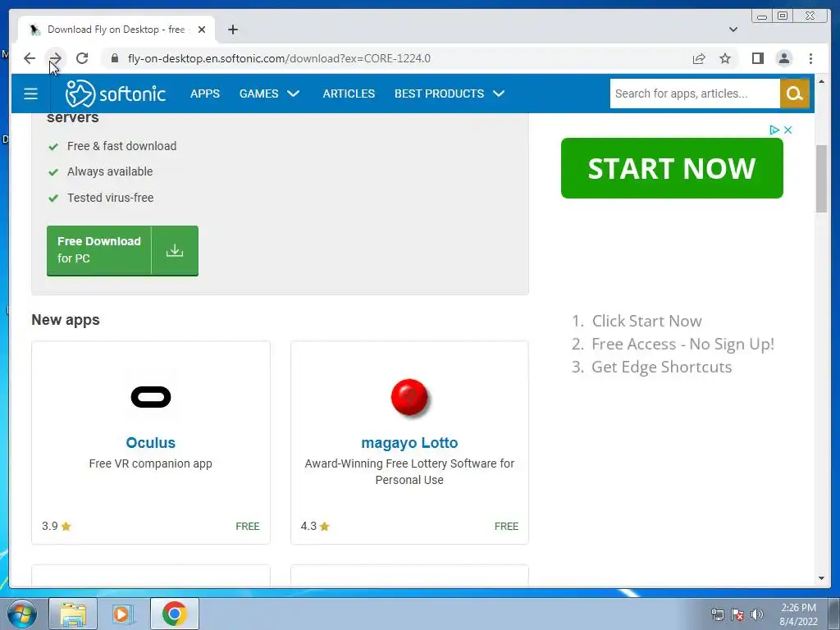Close the advertisement with X
840x630 pixels.
pos(787,130)
